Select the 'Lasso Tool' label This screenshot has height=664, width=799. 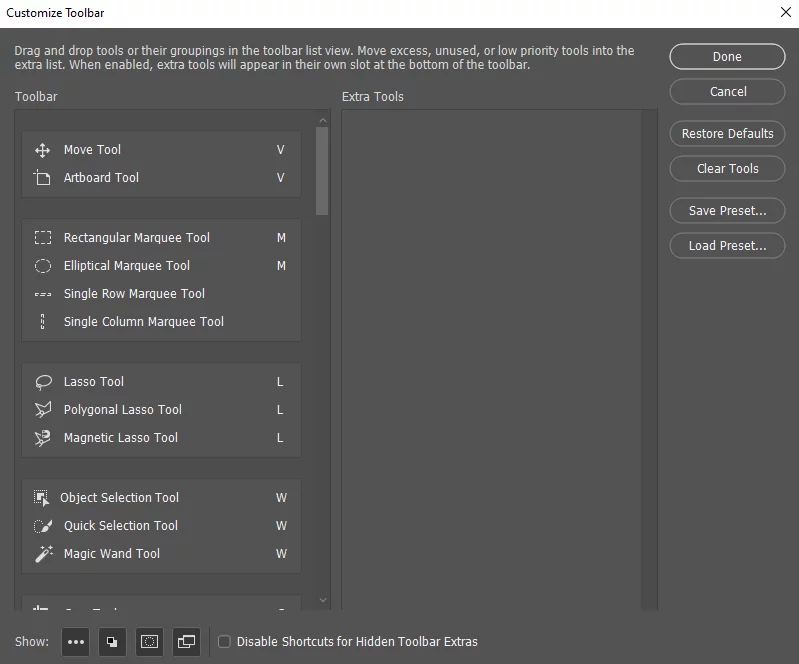click(x=94, y=382)
